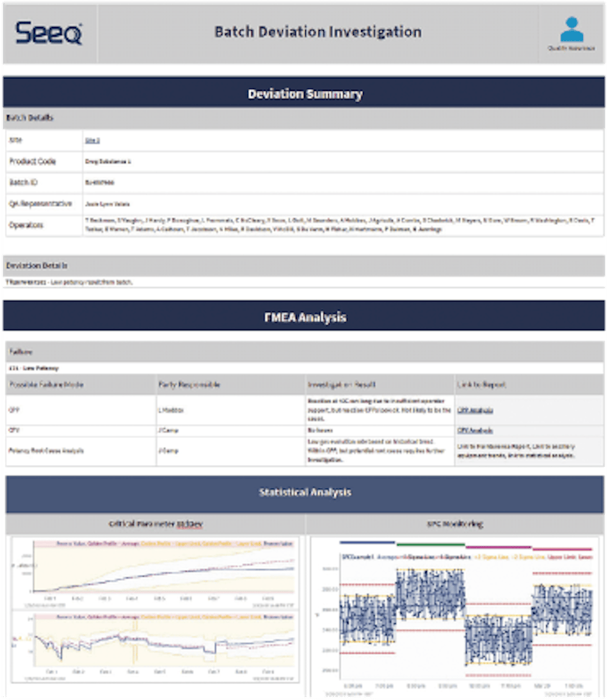Collapse the FMEA Analysis section header
608x700 pixels.
click(x=304, y=316)
